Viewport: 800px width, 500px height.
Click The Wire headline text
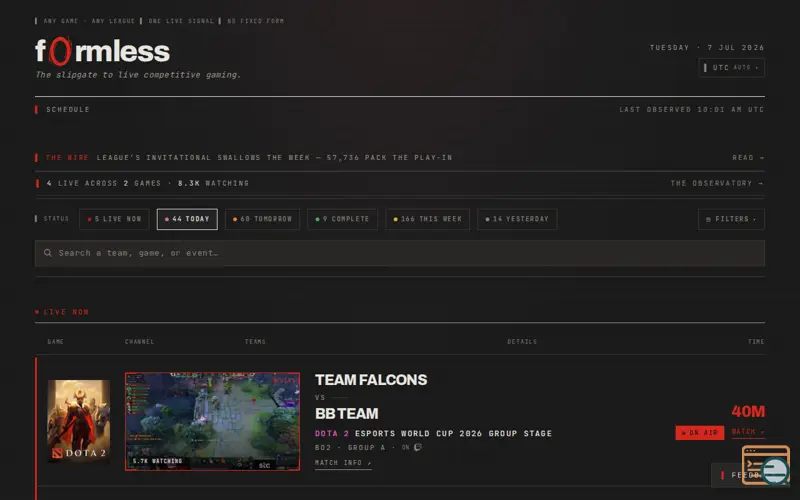274,158
